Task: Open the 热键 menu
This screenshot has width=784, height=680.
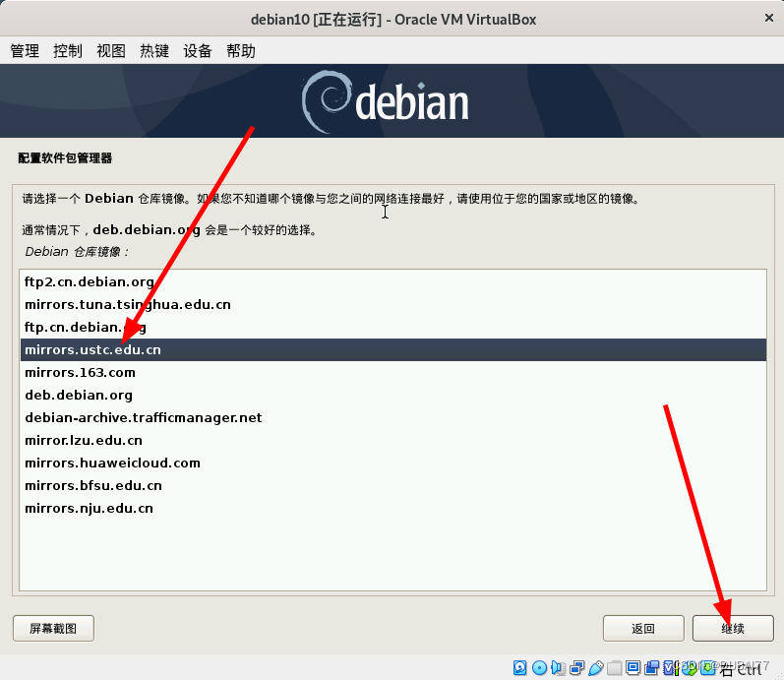Action: [x=154, y=50]
